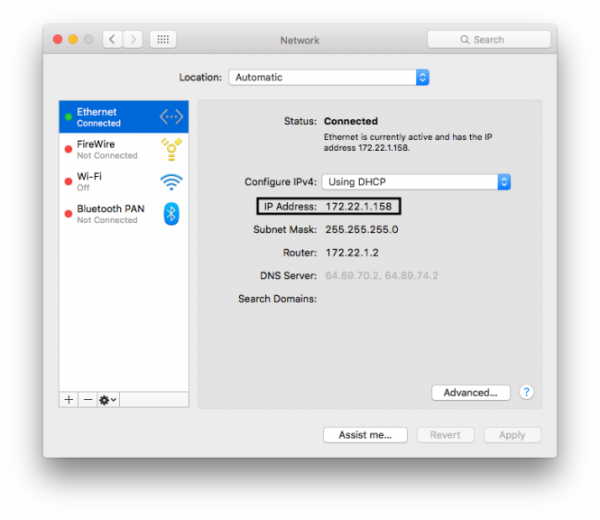Click the blue Bluetooth icon
600x520 pixels.
coord(171,214)
